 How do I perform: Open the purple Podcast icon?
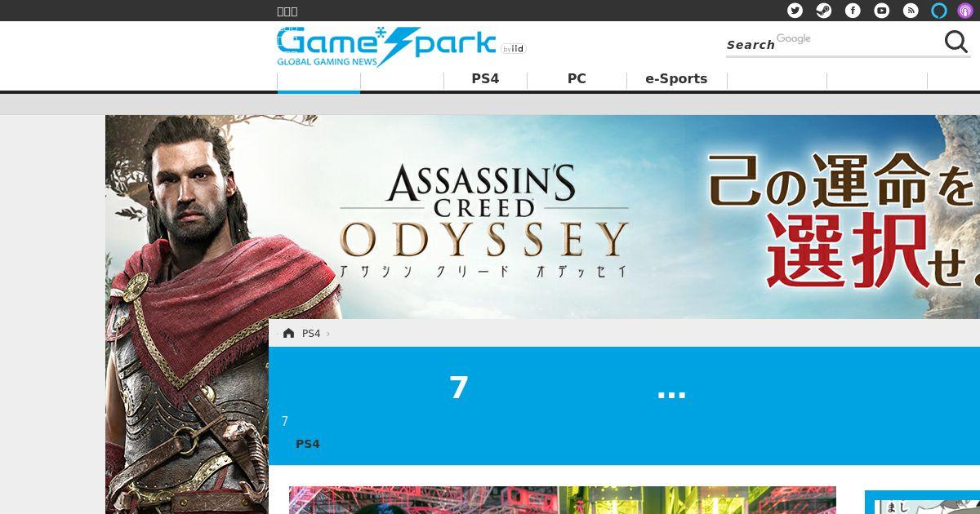pyautogui.click(x=965, y=11)
